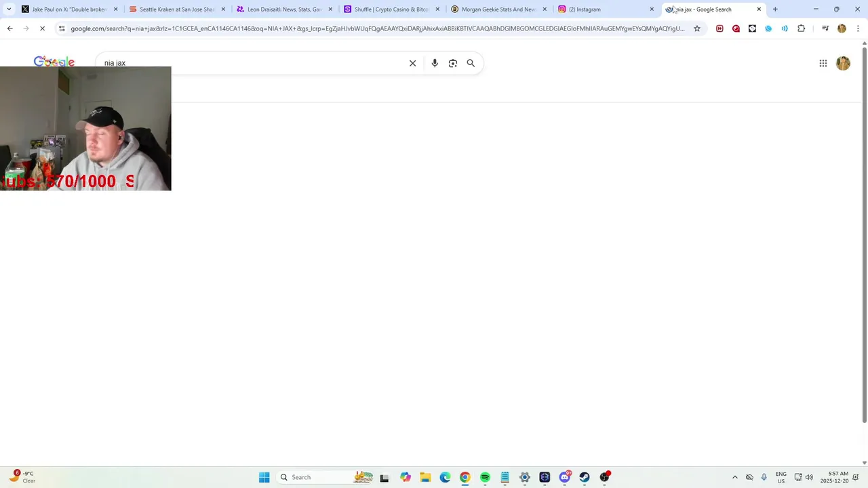Click the webcam overlay thumbnail

[85, 128]
